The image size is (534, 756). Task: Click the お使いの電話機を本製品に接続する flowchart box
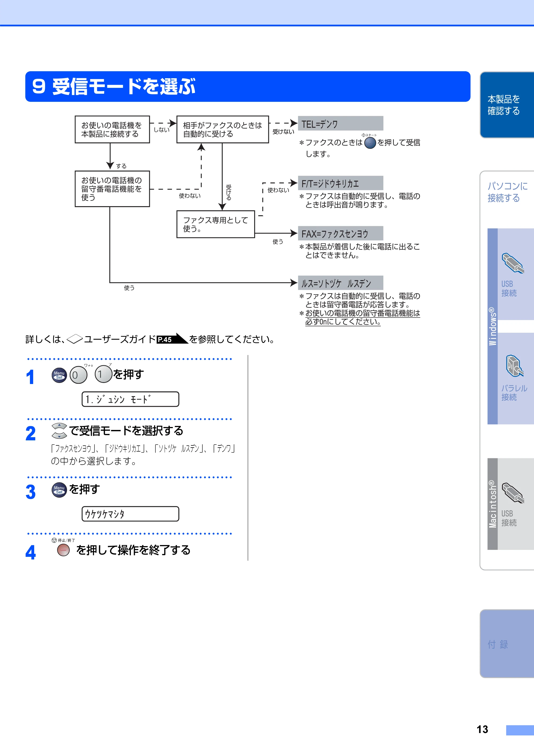112,130
